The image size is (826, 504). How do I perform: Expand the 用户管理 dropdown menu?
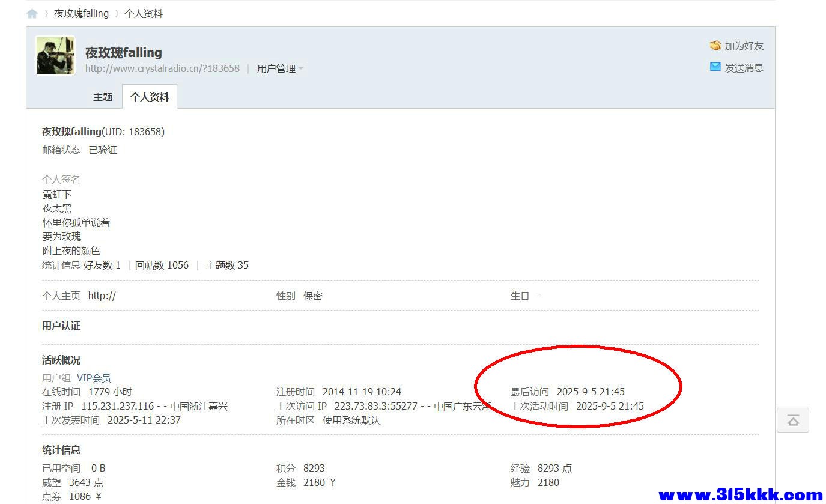coord(280,68)
